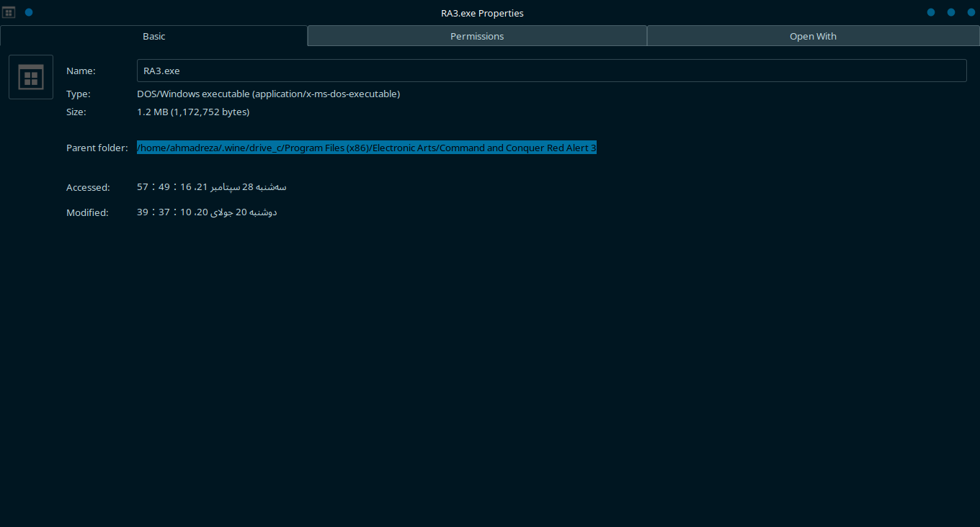
Task: Click the RA3.exe name input field
Action: click(551, 71)
